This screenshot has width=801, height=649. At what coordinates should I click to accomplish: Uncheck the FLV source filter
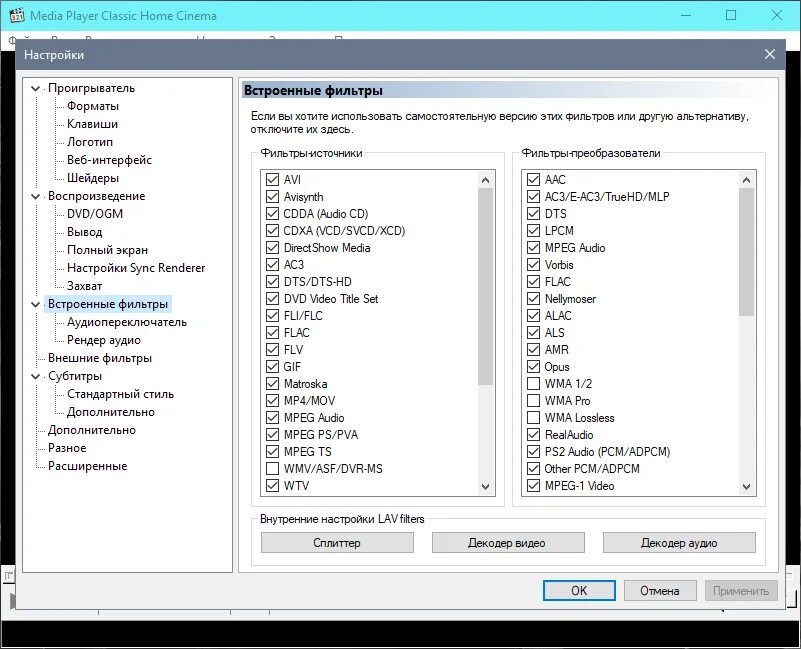[272, 350]
